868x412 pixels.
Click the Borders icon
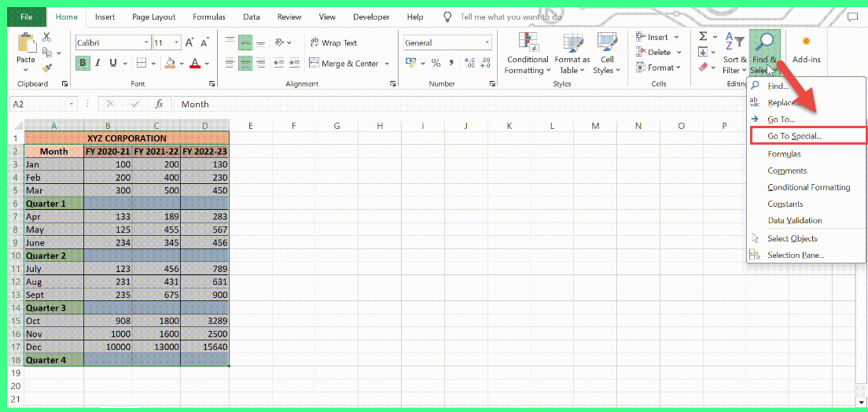point(142,63)
